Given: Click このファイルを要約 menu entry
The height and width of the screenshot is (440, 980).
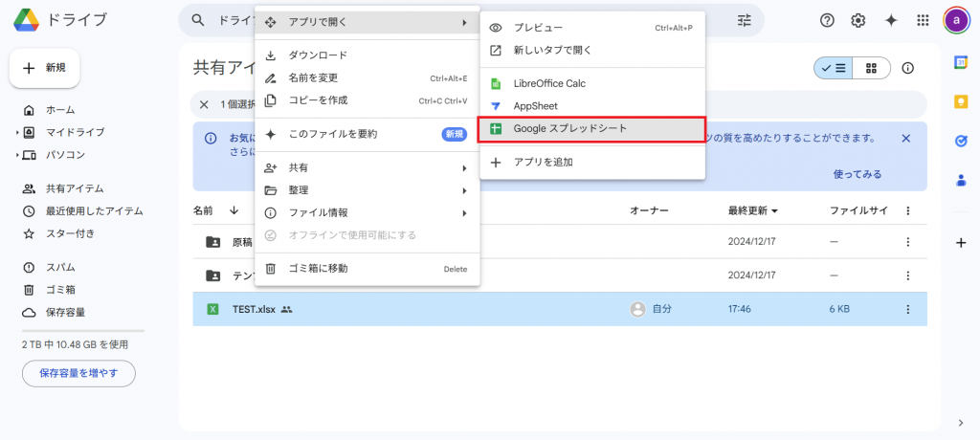Looking at the screenshot, I should [x=367, y=134].
